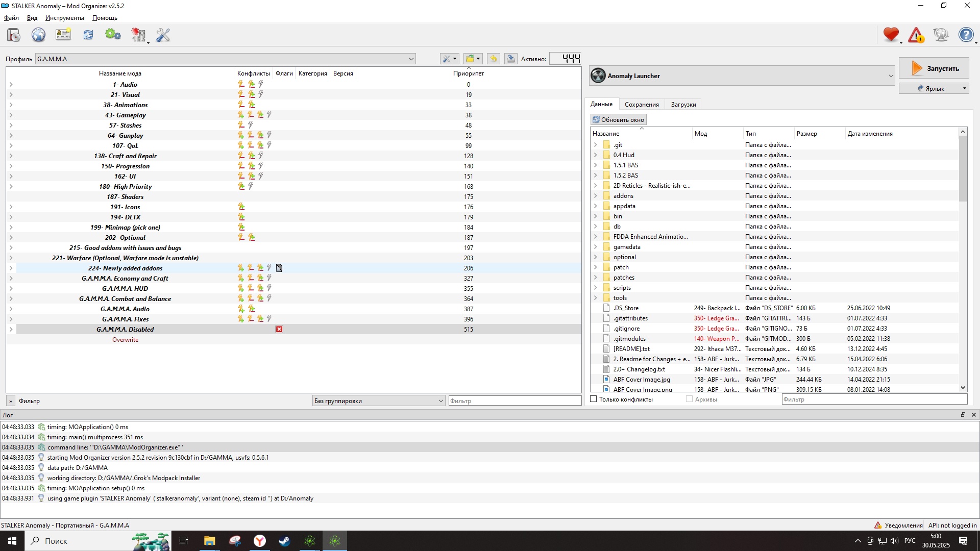This screenshot has width=980, height=551.
Task: Open the Инструменты menu
Action: (65, 18)
